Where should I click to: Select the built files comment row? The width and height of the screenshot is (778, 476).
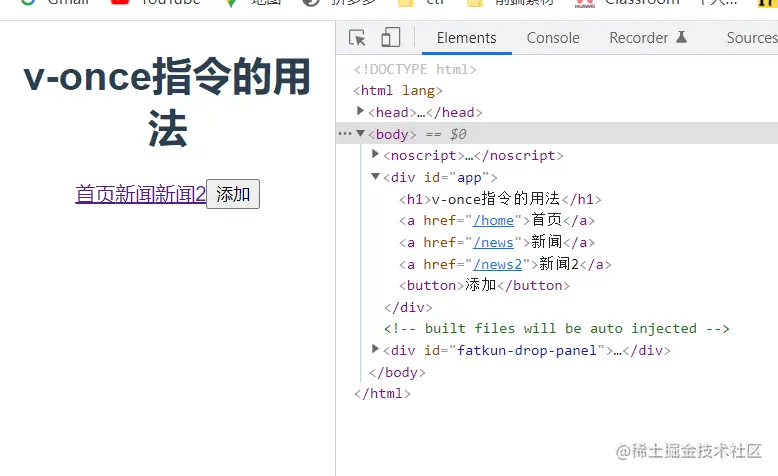click(x=557, y=329)
